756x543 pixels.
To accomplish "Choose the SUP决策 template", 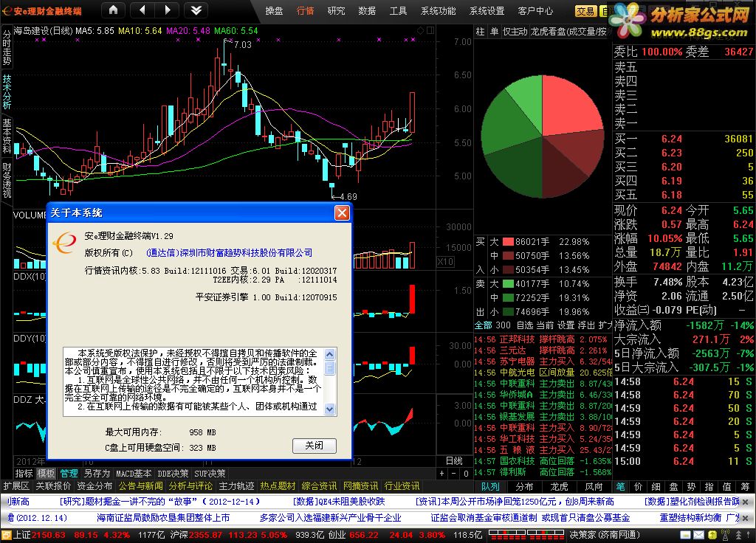I will pos(210,474).
